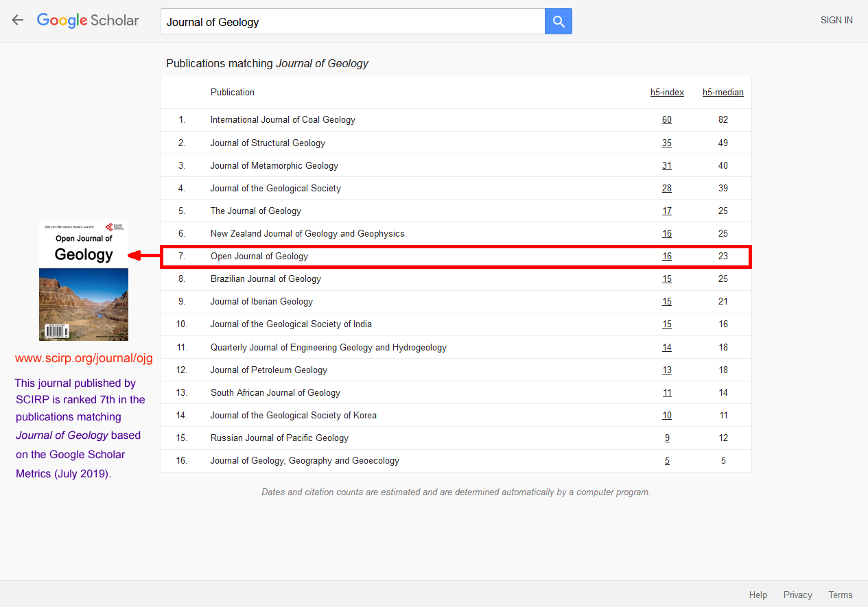868x607 pixels.
Task: Click the SIGN IN link
Action: pyautogui.click(x=836, y=21)
